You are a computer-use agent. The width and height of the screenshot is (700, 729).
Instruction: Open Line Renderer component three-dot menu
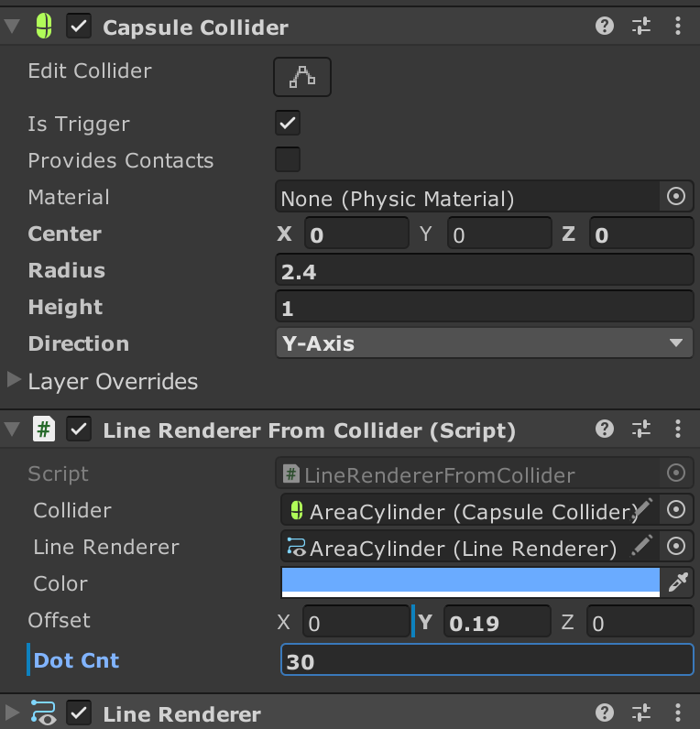[x=678, y=713]
